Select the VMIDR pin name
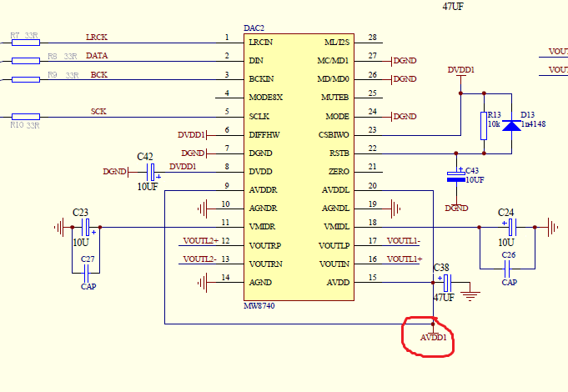The width and height of the screenshot is (568, 392). [x=262, y=227]
